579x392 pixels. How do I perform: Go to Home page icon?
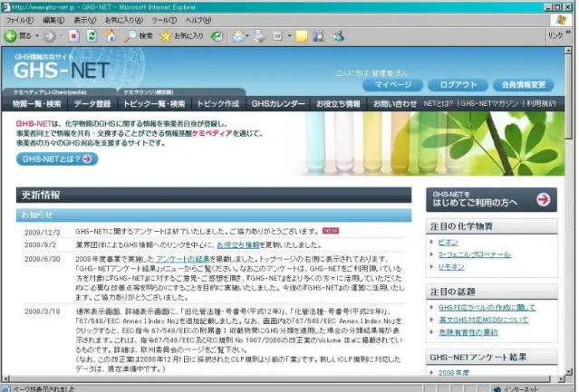(110, 36)
